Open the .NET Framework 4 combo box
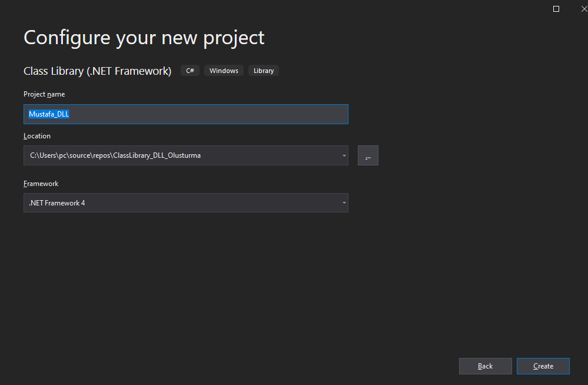 (177, 203)
